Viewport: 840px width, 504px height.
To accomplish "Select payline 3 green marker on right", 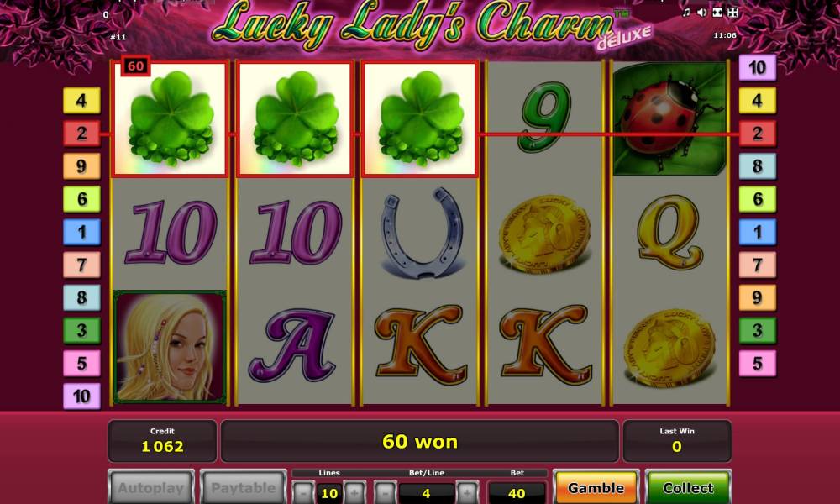I will tap(758, 330).
